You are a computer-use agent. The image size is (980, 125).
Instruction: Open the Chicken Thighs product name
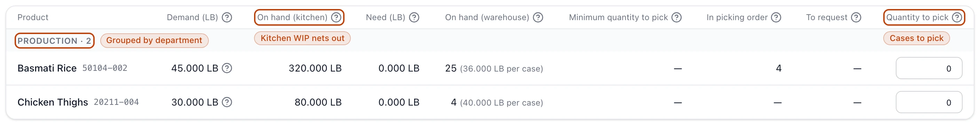[53, 102]
